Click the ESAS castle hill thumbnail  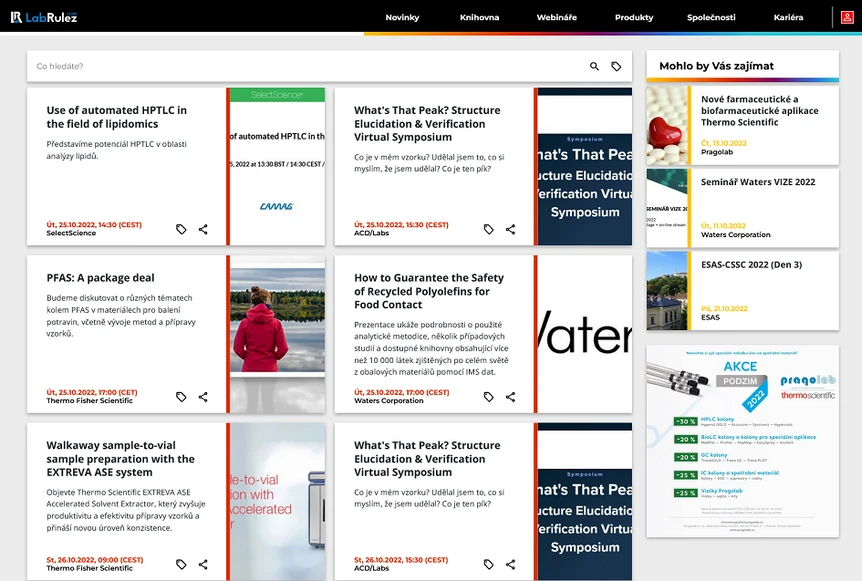[667, 291]
